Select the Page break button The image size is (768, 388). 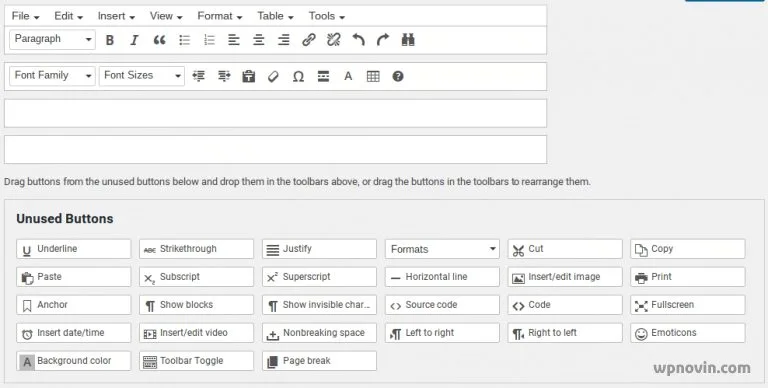pos(319,361)
